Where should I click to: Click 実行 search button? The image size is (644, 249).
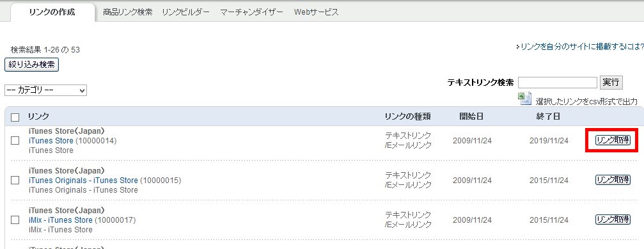pyautogui.click(x=611, y=82)
